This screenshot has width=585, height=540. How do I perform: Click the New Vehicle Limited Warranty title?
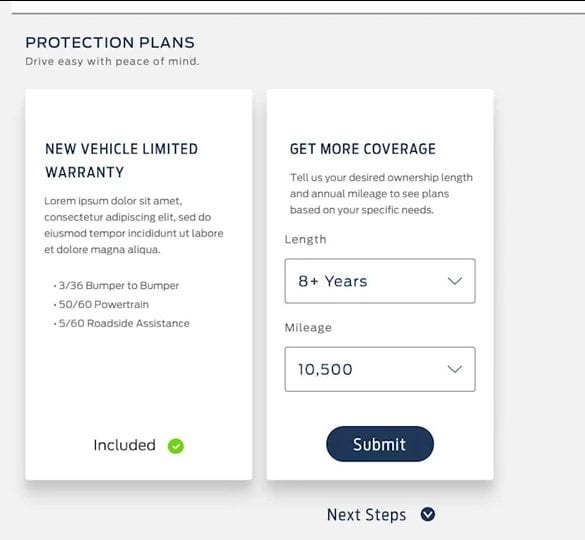(121, 160)
